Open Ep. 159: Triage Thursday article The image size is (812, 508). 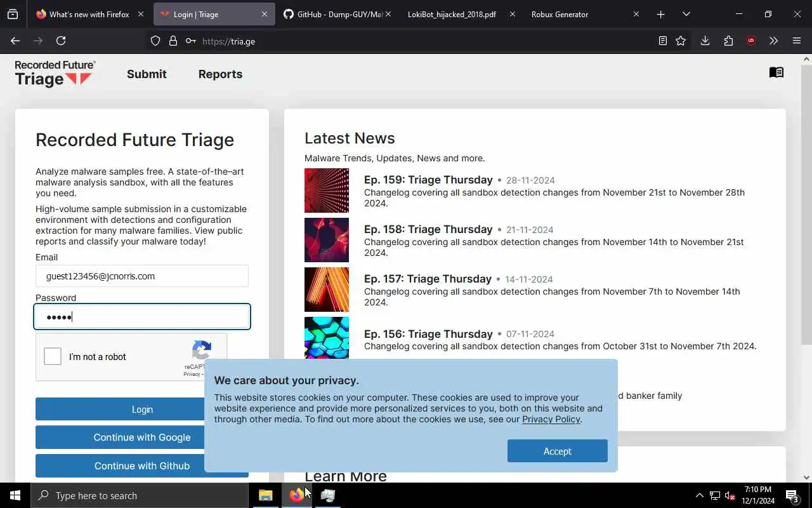point(428,180)
